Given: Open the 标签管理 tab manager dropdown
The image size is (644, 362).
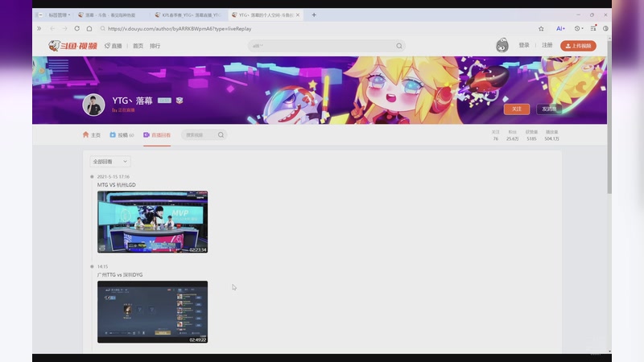Looking at the screenshot, I should [x=59, y=14].
